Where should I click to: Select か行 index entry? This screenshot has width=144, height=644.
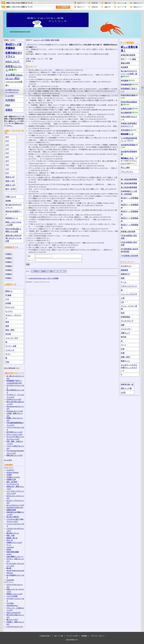(7, 141)
